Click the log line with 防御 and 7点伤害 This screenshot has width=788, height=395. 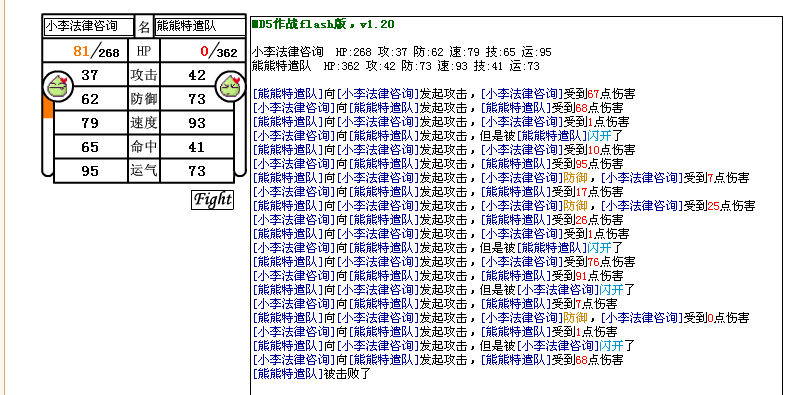point(501,178)
